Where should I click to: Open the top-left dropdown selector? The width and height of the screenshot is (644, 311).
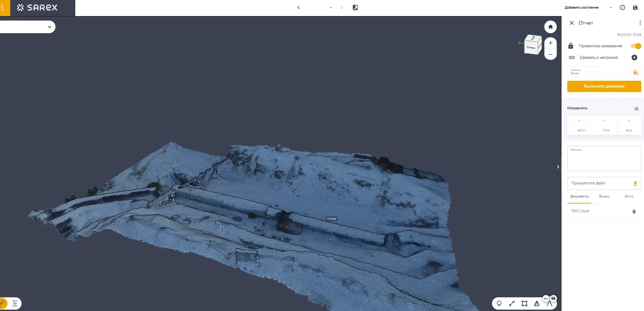pyautogui.click(x=50, y=27)
